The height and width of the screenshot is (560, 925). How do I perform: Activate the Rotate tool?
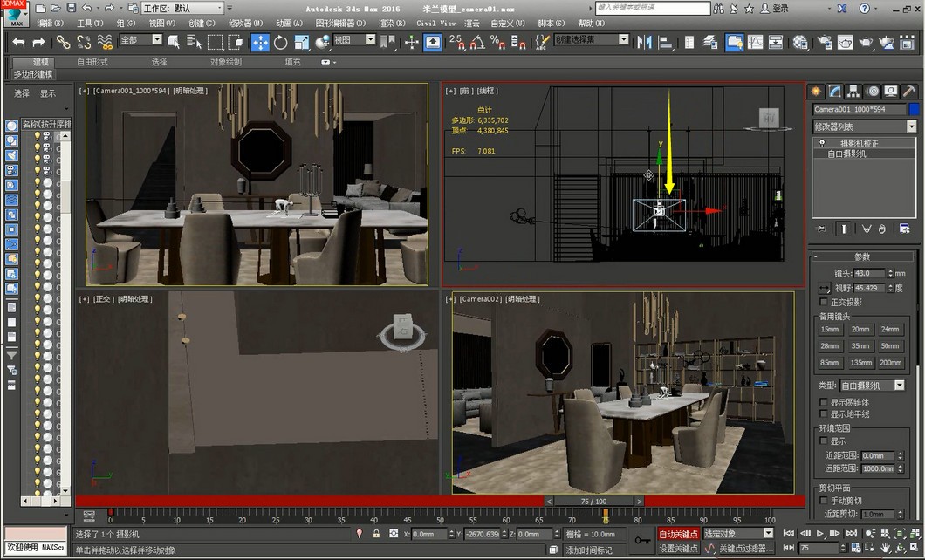[281, 42]
